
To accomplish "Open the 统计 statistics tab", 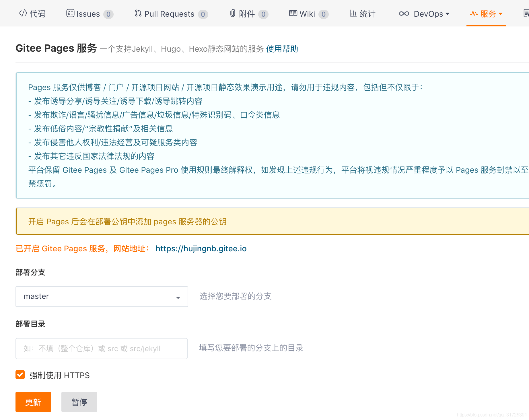I will 362,13.
